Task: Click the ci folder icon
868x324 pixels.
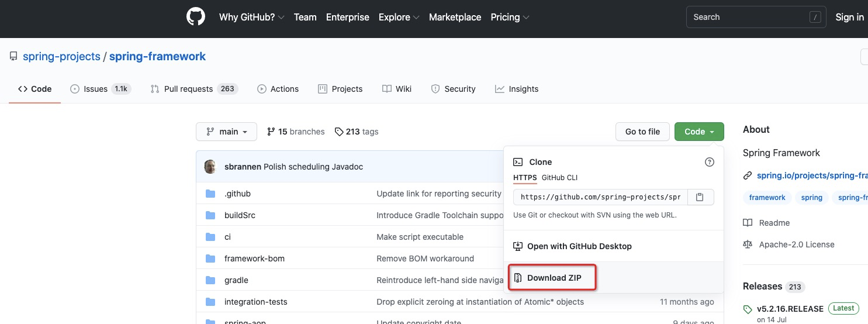Action: pos(210,237)
